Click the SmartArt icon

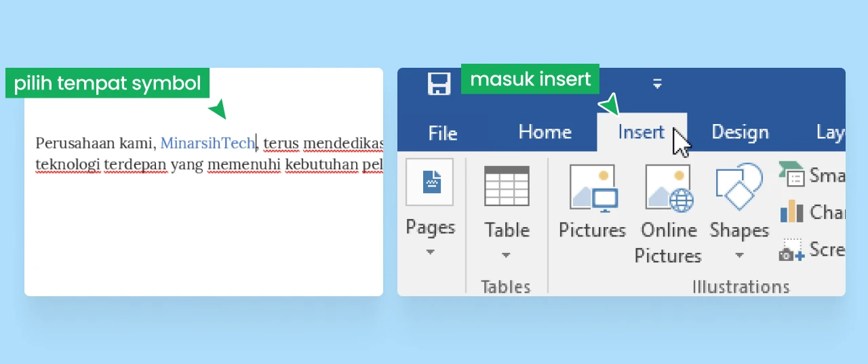(791, 174)
